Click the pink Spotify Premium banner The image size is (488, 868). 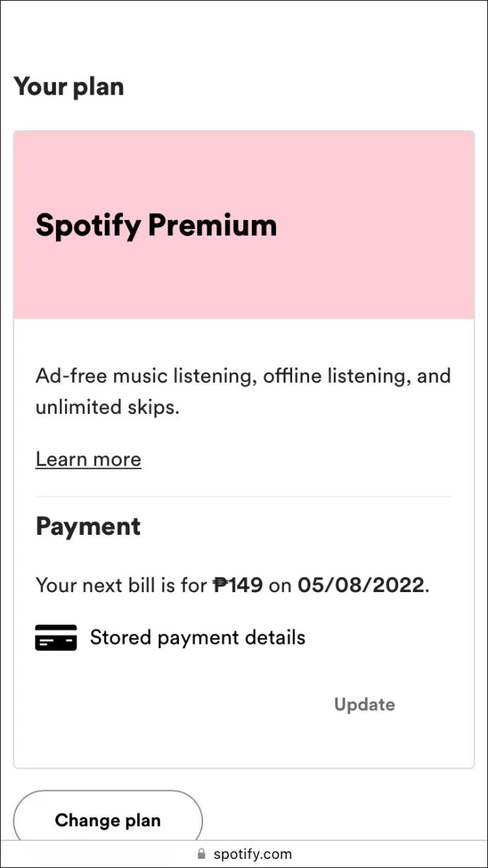click(244, 177)
